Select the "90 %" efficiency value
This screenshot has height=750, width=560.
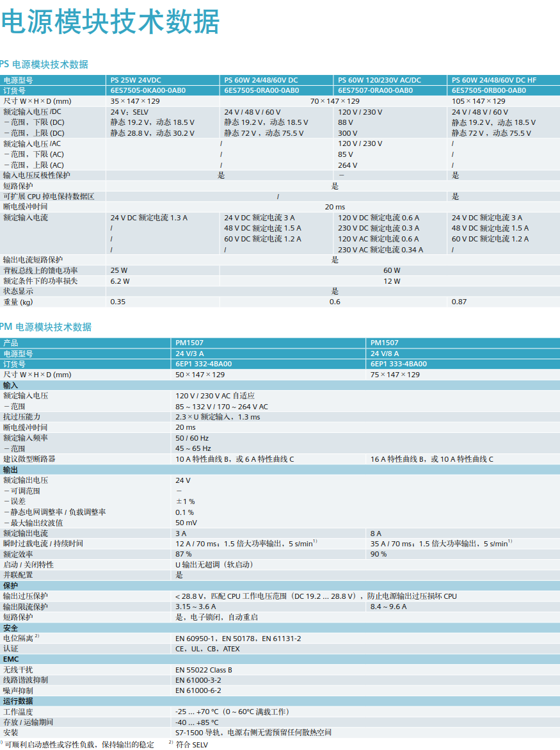(x=378, y=555)
